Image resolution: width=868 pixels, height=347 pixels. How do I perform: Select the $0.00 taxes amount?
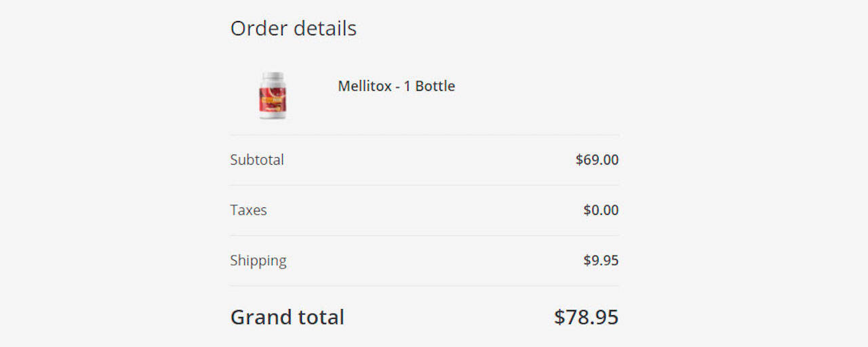pyautogui.click(x=601, y=210)
